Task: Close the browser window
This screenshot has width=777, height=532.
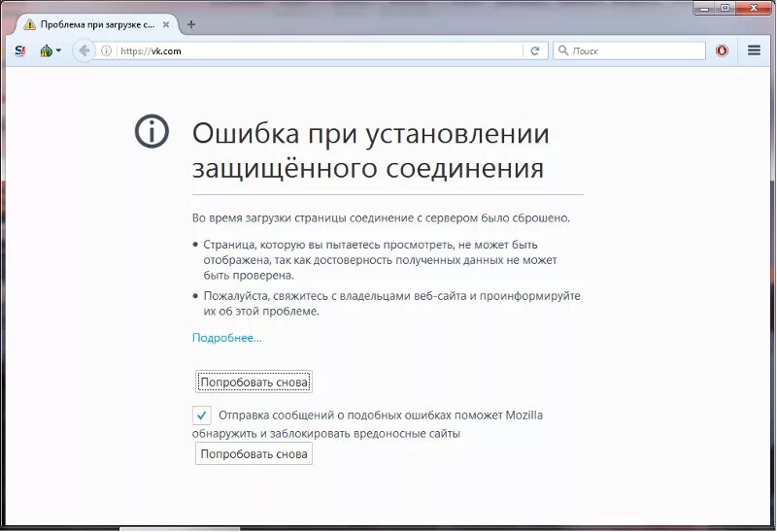Action: coord(755,9)
